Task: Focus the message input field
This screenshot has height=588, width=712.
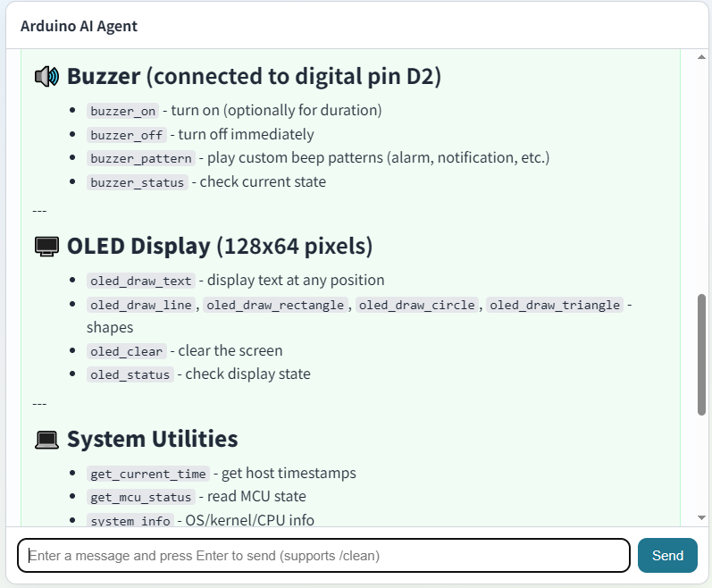Action: tap(323, 555)
